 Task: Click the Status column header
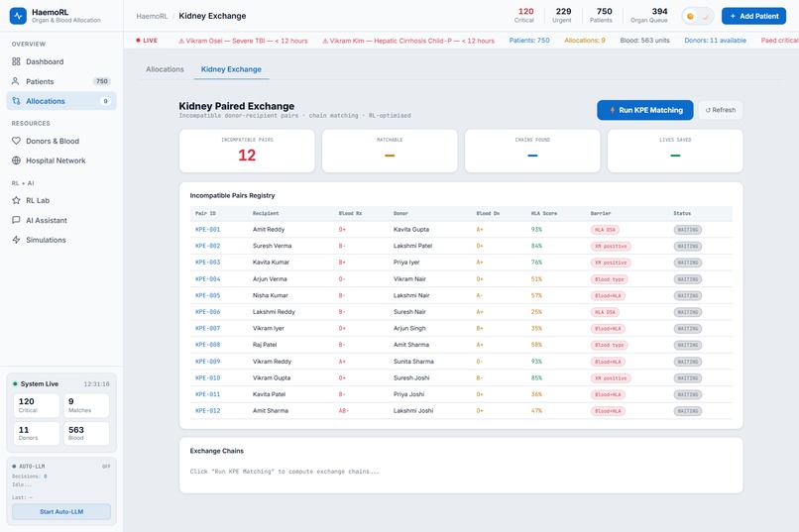(682, 213)
